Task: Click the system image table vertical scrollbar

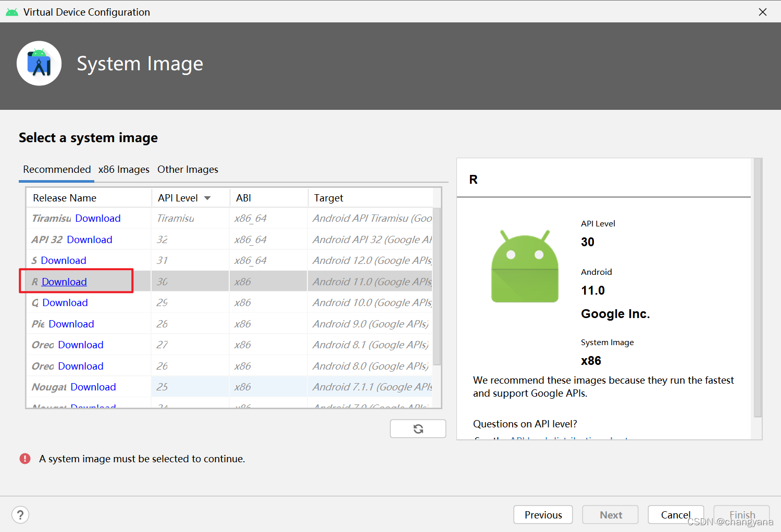Action: coord(437,287)
